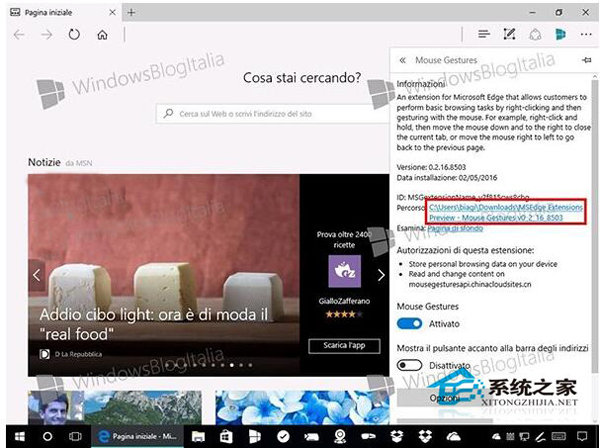Open the Action Center notification icon

pos(582,436)
